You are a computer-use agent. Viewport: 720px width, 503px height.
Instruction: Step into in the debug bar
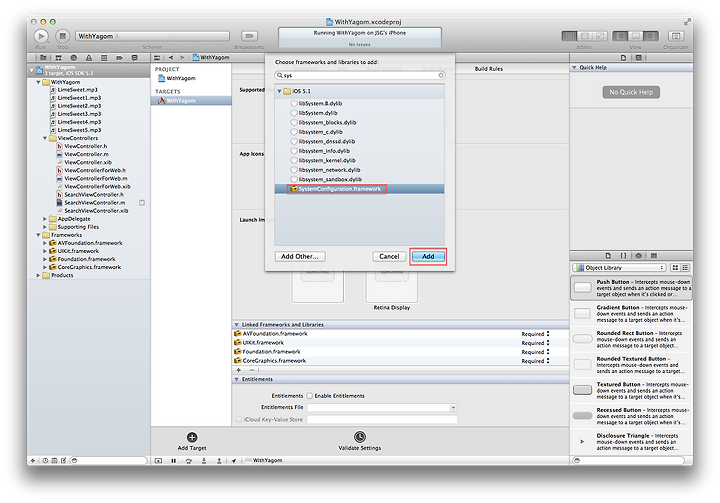[204, 460]
